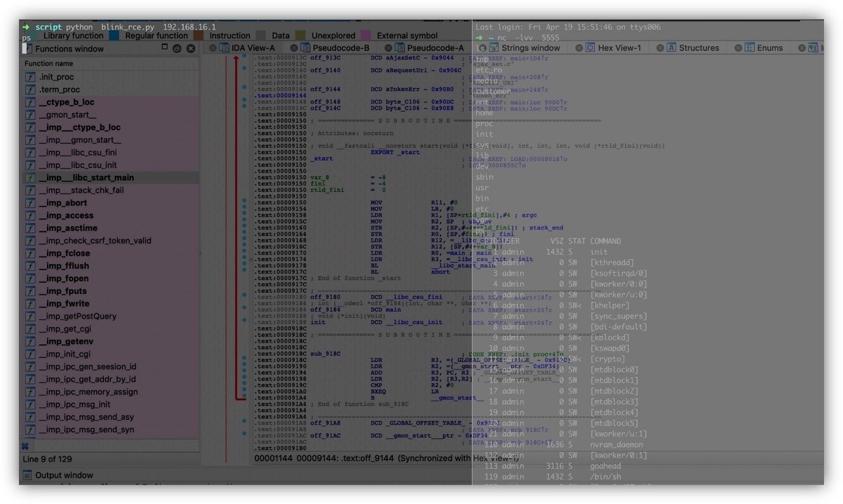Screen dimensions: 843x504
Task: Sort by the Function name column header
Action: tap(110, 64)
